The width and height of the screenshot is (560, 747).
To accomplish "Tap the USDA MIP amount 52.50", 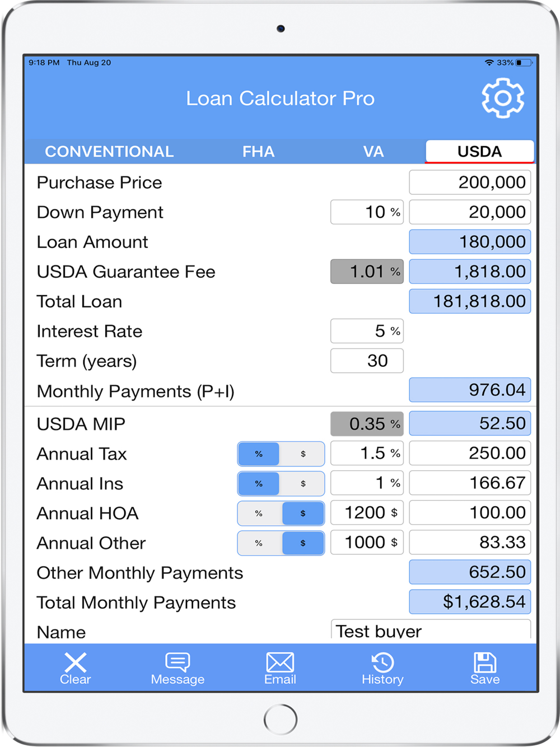I will (x=470, y=423).
